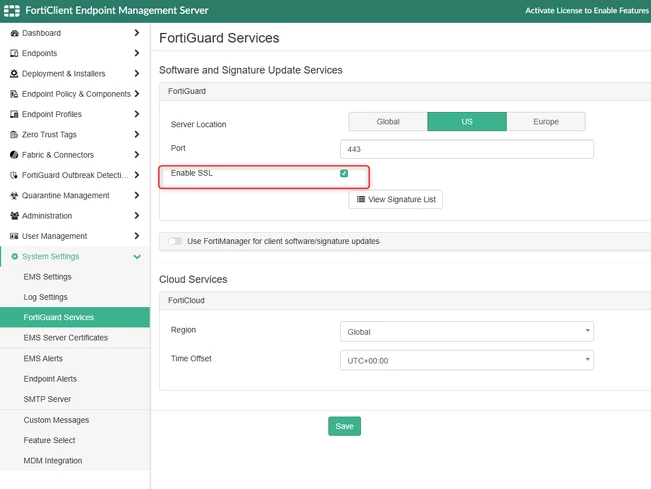651x489 pixels.
Task: Click the Dashboard gauge icon
Action: 15,33
